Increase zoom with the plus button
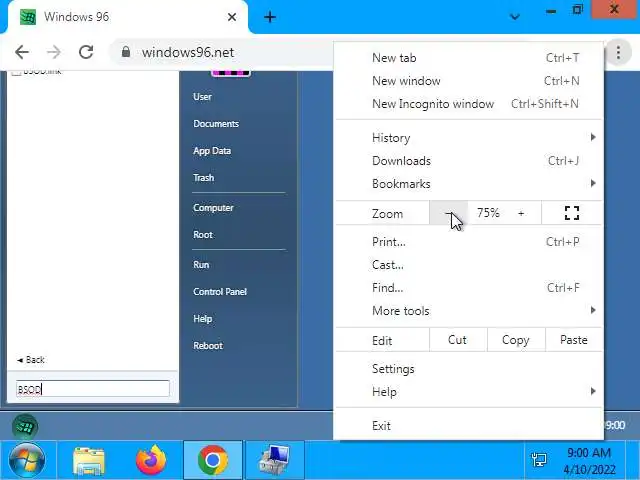640x480 pixels. point(521,213)
